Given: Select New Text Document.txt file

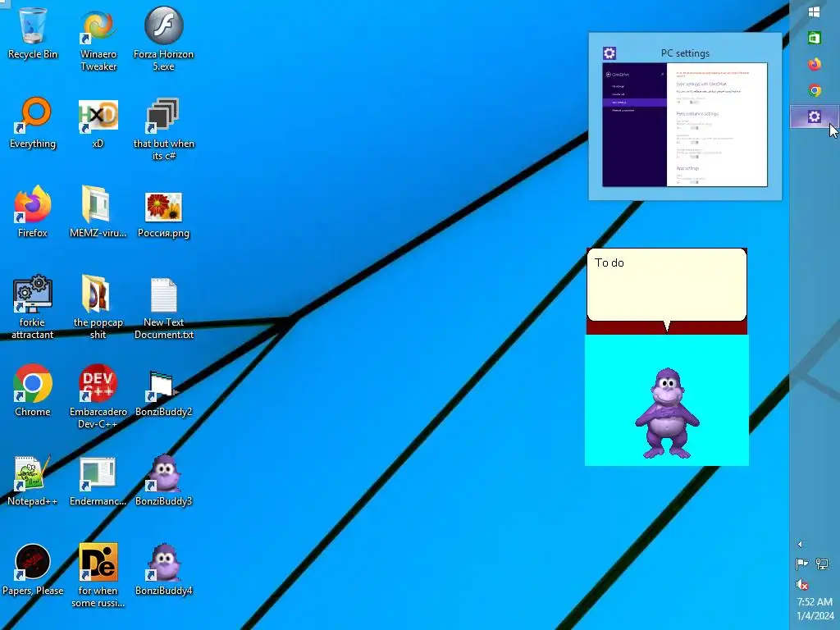Looking at the screenshot, I should click(x=163, y=308).
